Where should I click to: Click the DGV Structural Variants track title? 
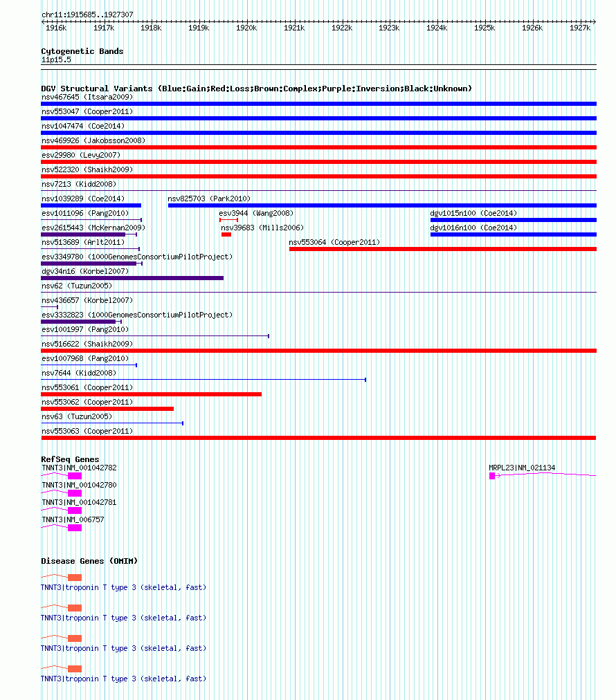[x=256, y=89]
